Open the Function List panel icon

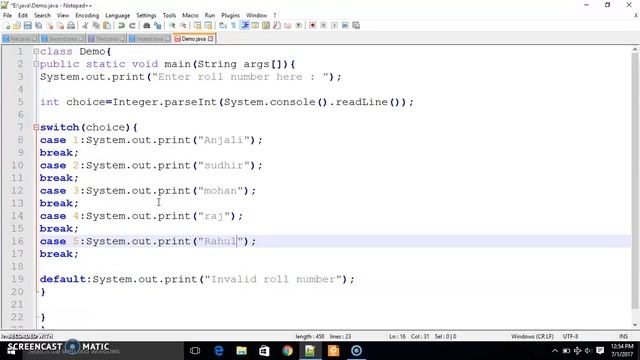coord(277,25)
